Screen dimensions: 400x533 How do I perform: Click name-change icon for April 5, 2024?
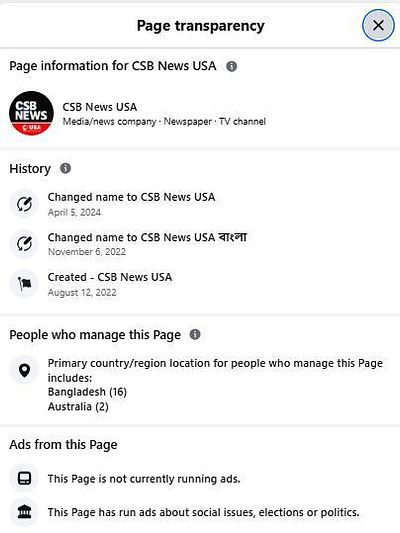tap(24, 204)
